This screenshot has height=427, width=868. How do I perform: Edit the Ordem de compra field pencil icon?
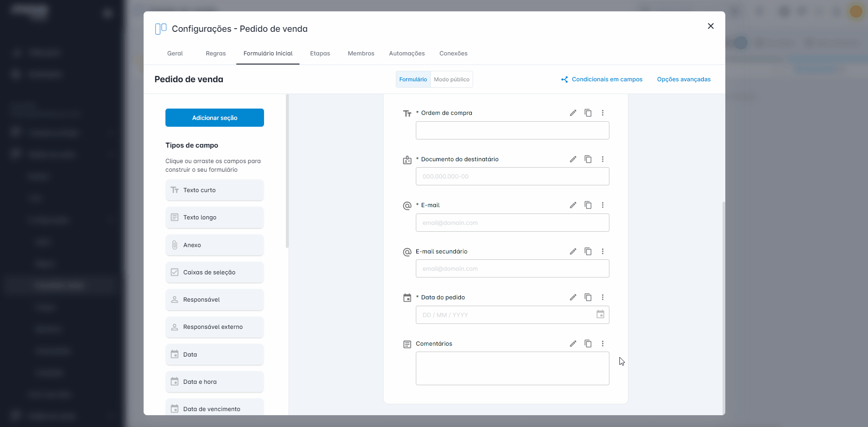click(573, 113)
